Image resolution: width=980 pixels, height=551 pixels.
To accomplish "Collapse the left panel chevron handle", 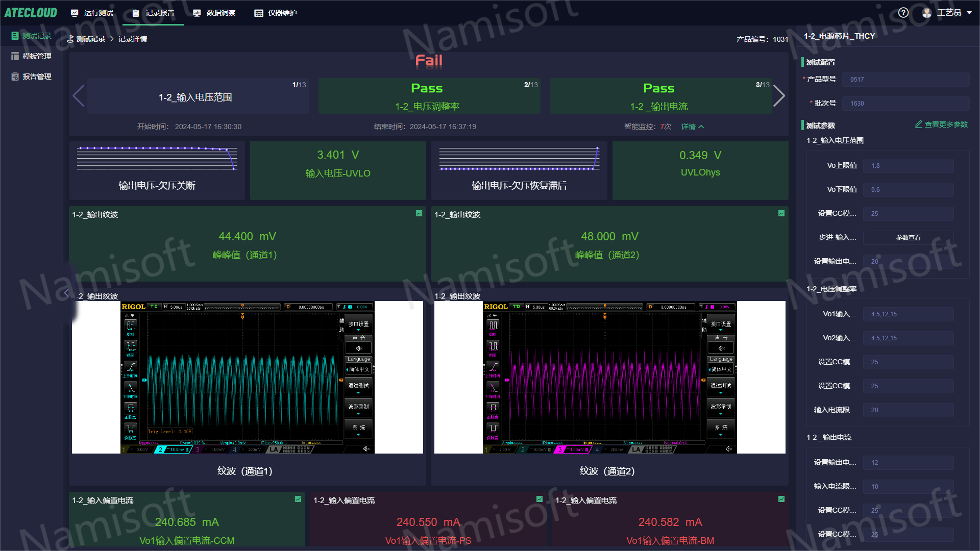I will pos(66,293).
